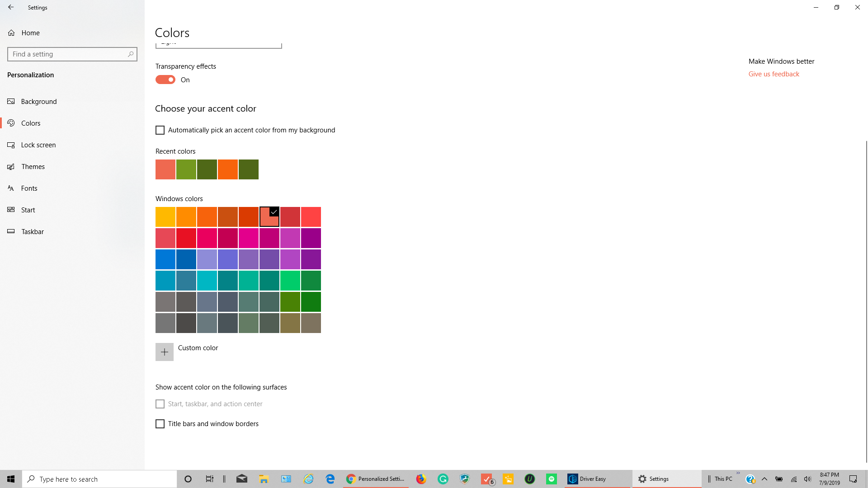Screen dimensions: 868x488
Task: Open the Background personalization settings
Action: (x=39, y=101)
